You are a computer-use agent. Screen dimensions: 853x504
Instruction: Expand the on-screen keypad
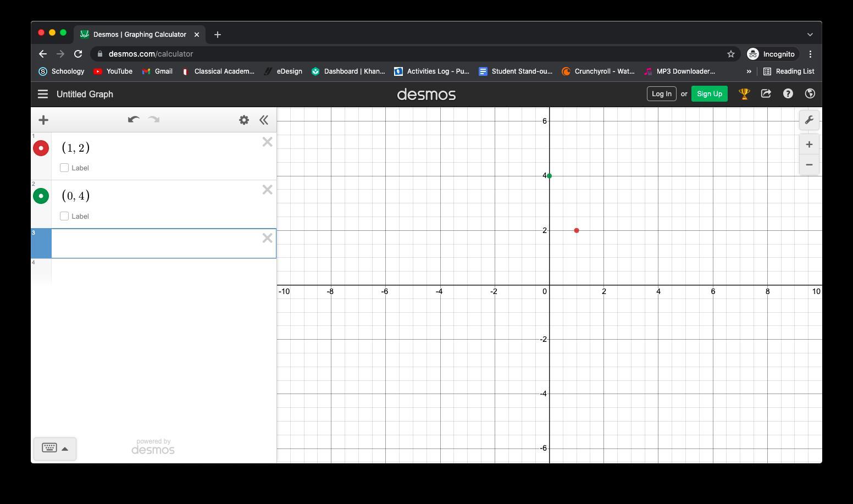click(55, 448)
